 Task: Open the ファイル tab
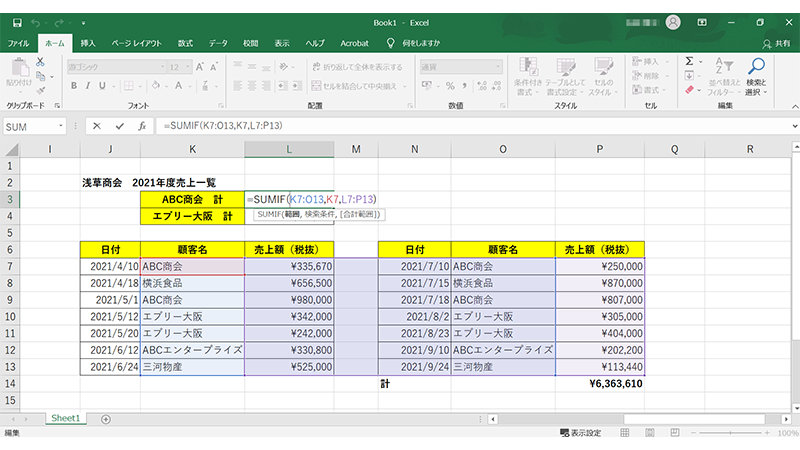click(x=18, y=43)
